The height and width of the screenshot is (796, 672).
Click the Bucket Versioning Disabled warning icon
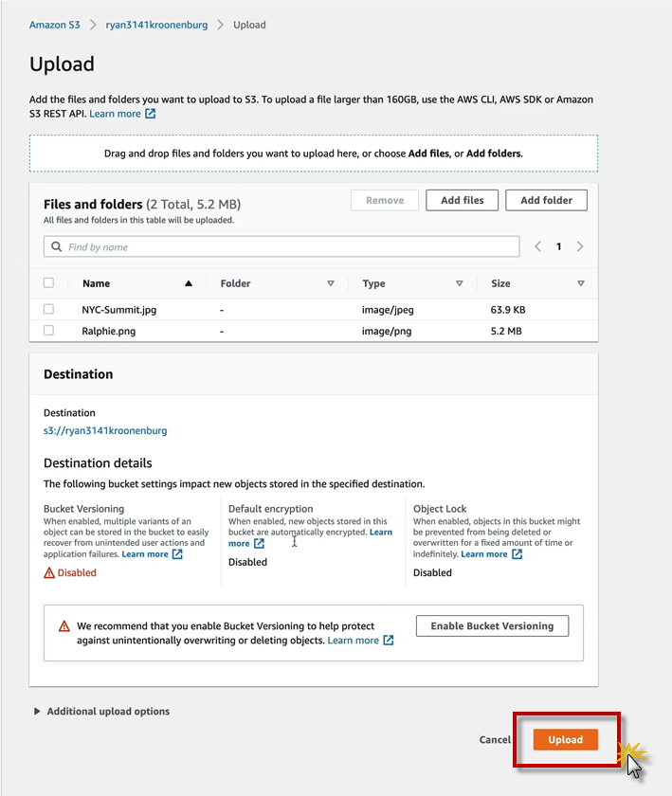point(49,573)
